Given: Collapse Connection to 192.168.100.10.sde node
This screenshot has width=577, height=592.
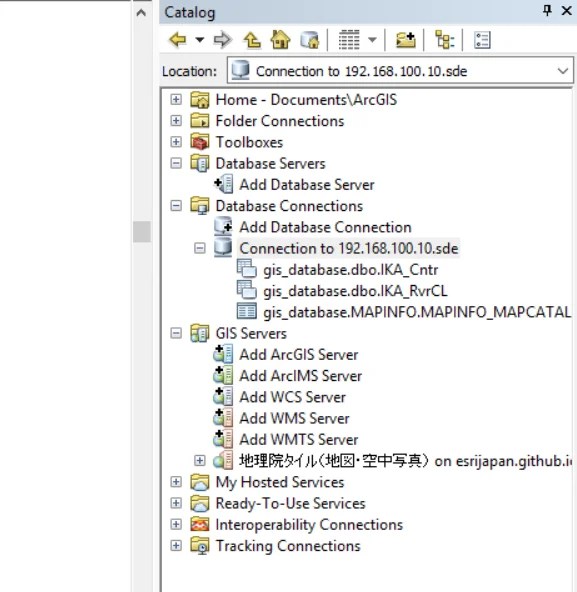Looking at the screenshot, I should (x=200, y=248).
